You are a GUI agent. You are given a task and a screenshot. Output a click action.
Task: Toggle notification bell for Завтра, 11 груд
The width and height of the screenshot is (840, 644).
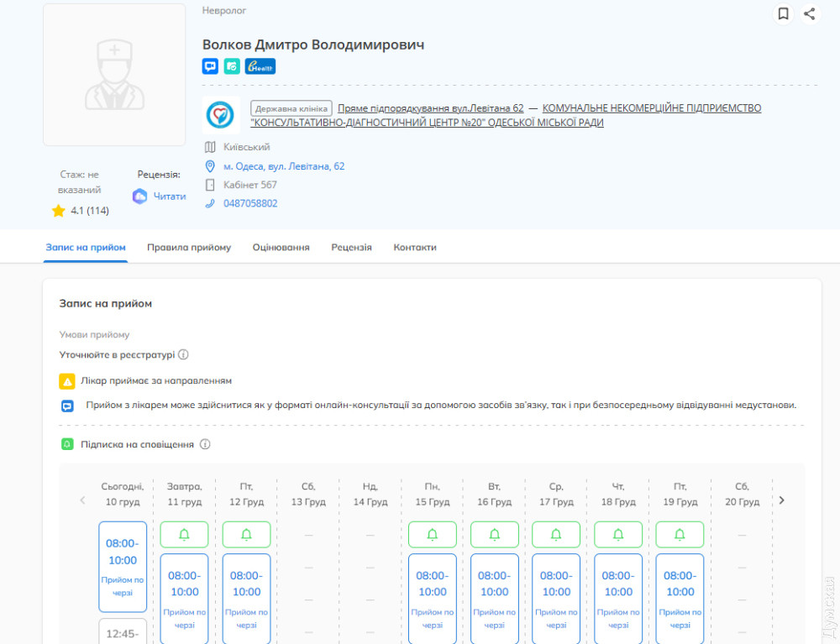click(185, 535)
